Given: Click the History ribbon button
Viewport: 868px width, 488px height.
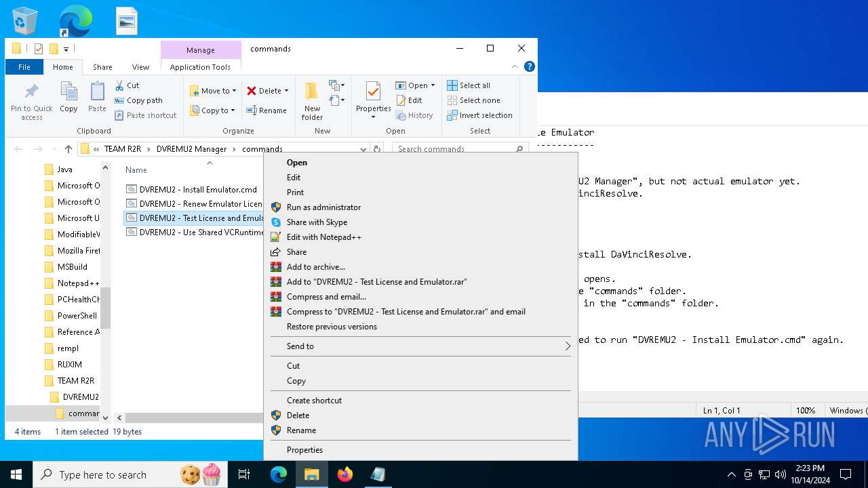Looking at the screenshot, I should pos(414,115).
